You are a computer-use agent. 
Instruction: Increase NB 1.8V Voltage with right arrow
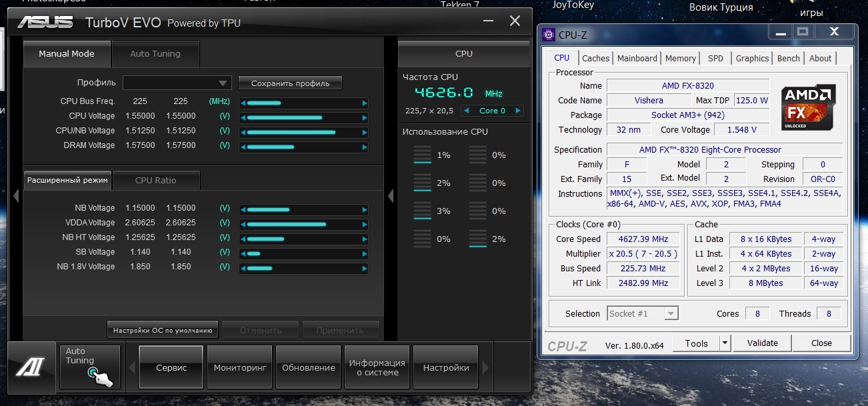tap(365, 269)
